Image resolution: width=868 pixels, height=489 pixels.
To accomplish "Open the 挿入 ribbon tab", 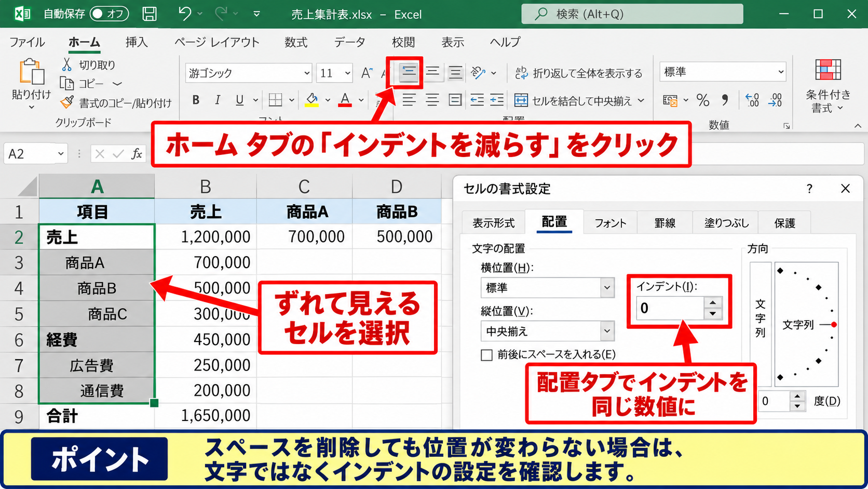I will 137,42.
